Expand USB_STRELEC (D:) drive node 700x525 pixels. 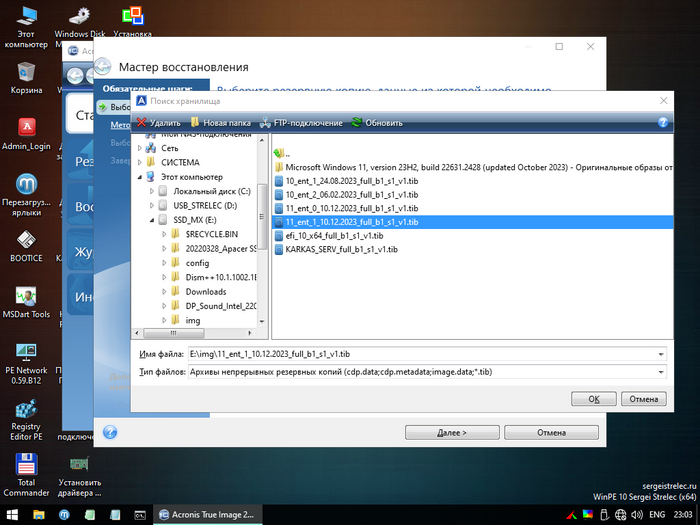pos(152,206)
